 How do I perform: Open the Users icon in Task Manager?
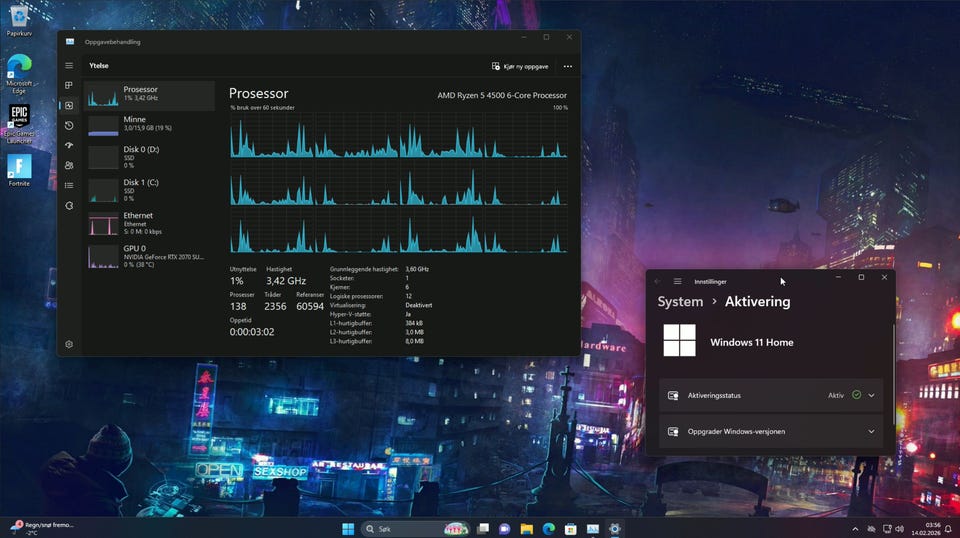pyautogui.click(x=69, y=166)
